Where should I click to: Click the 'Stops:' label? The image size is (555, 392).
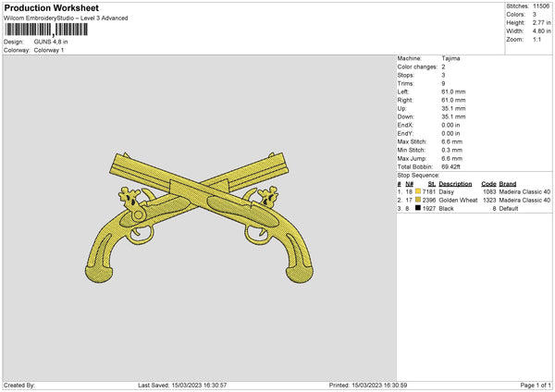[406, 75]
